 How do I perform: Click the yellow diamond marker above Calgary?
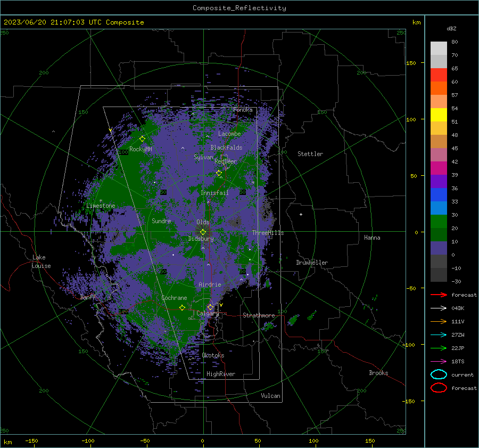[210, 307]
